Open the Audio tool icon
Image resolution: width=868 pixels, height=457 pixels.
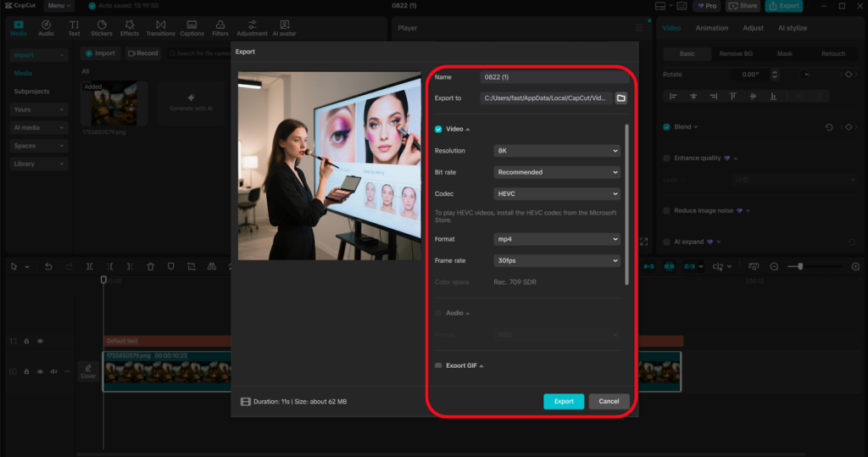46,25
